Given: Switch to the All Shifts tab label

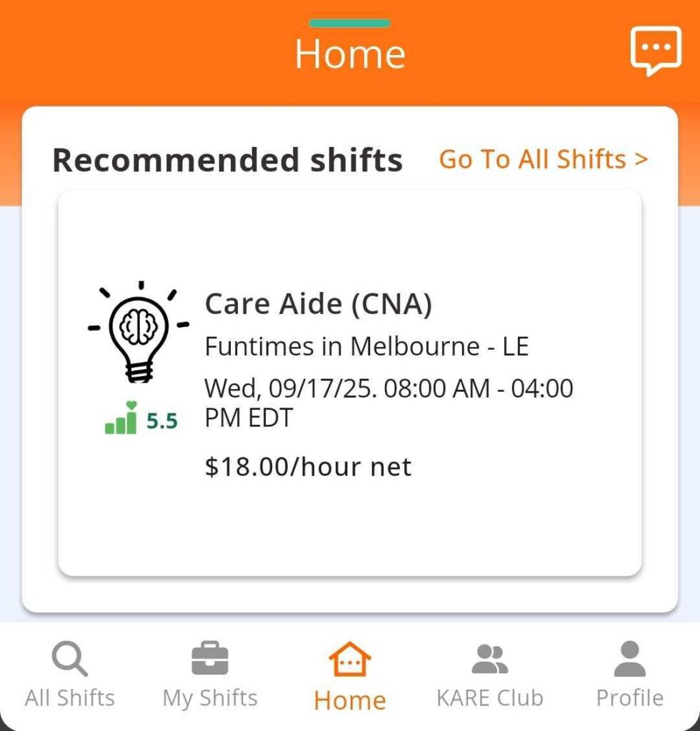Looking at the screenshot, I should (69, 697).
